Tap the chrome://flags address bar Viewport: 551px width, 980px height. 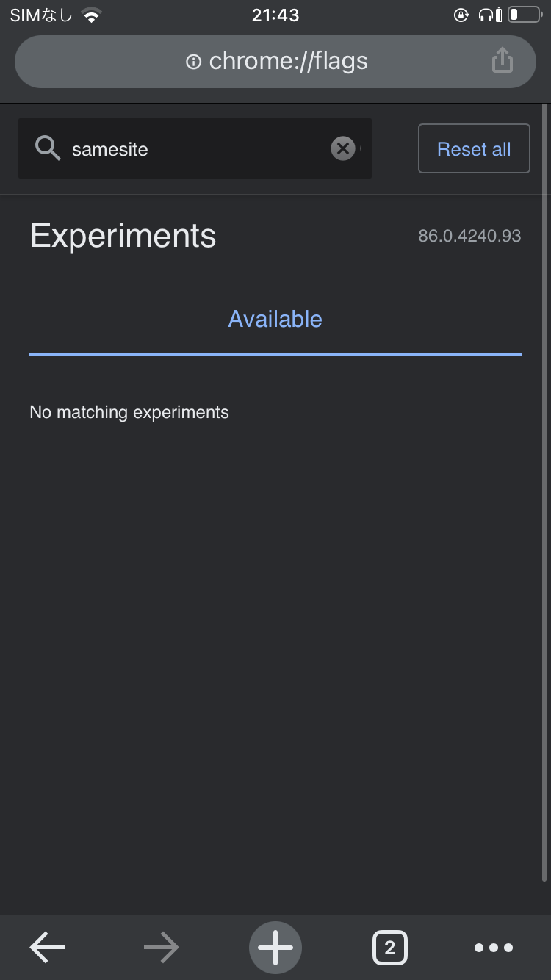click(x=288, y=62)
